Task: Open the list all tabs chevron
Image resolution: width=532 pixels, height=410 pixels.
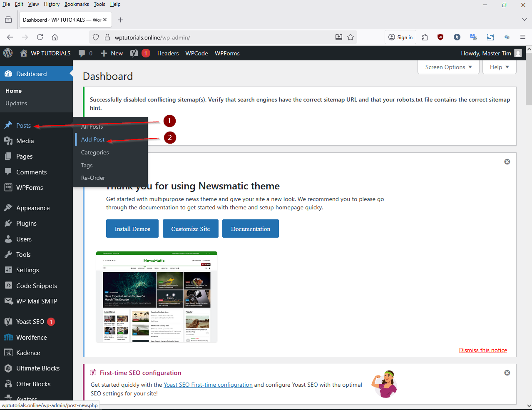Action: [524, 20]
